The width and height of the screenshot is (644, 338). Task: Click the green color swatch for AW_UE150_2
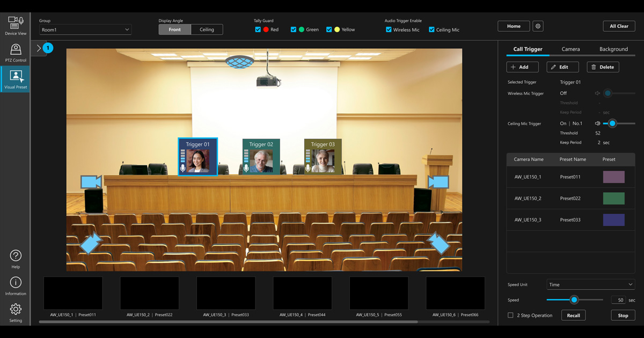(613, 198)
